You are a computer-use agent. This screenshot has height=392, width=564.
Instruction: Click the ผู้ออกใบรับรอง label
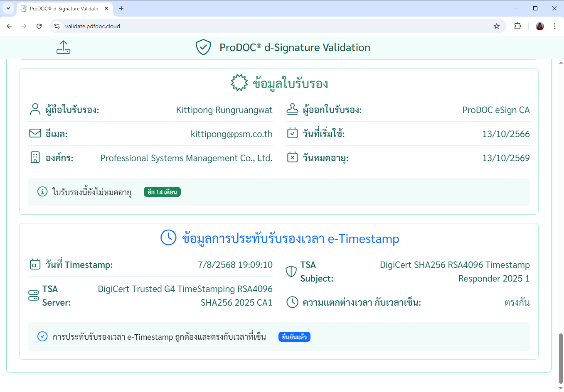tap(332, 110)
